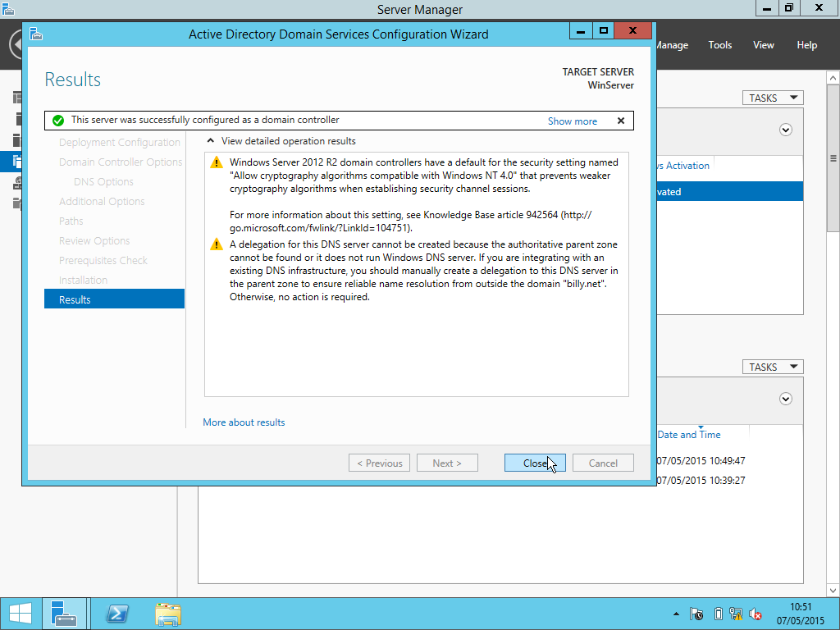Select the Results step in the wizard sidebar
This screenshot has width=840, height=630.
click(114, 299)
